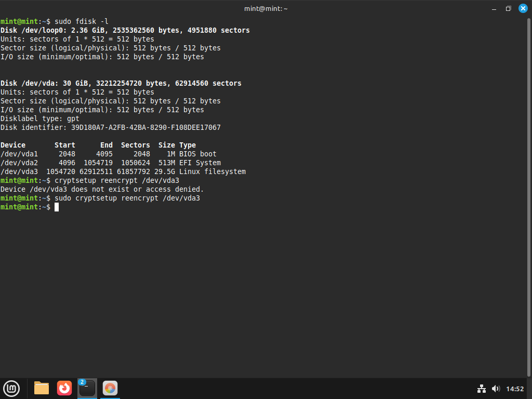This screenshot has width=532, height=399.
Task: Click the 'End' column header
Action: pyautogui.click(x=106, y=145)
